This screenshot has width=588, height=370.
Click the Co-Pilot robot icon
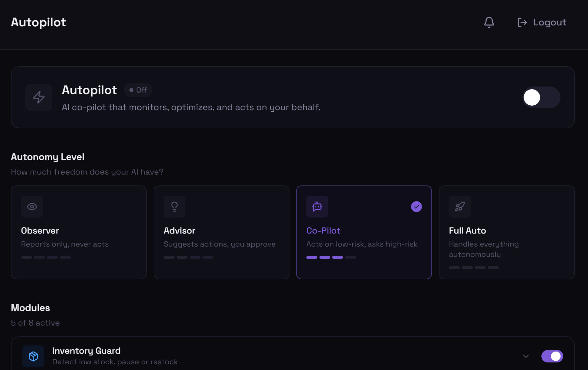[x=317, y=207]
